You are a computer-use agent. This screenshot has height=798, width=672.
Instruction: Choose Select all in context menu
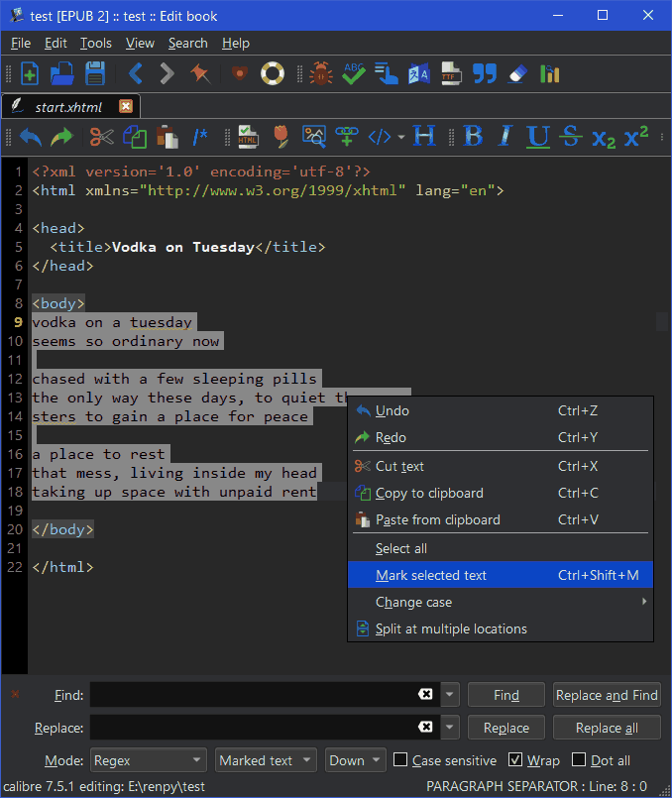click(x=501, y=548)
